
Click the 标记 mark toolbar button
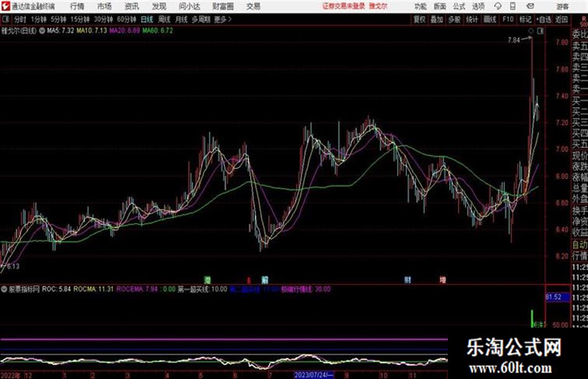525,19
